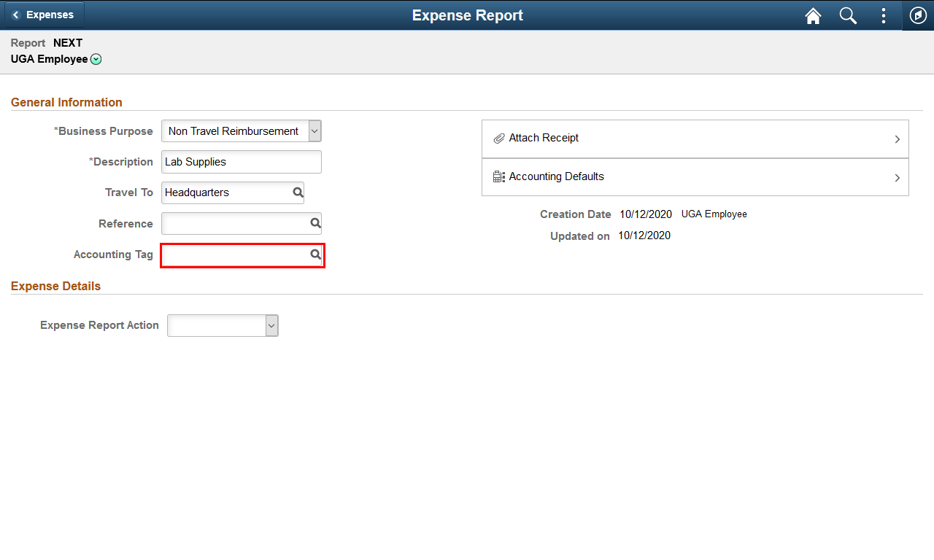Viewport: 934px width, 560px height.
Task: Click the Updated on value 10/12/2020
Action: 644,236
